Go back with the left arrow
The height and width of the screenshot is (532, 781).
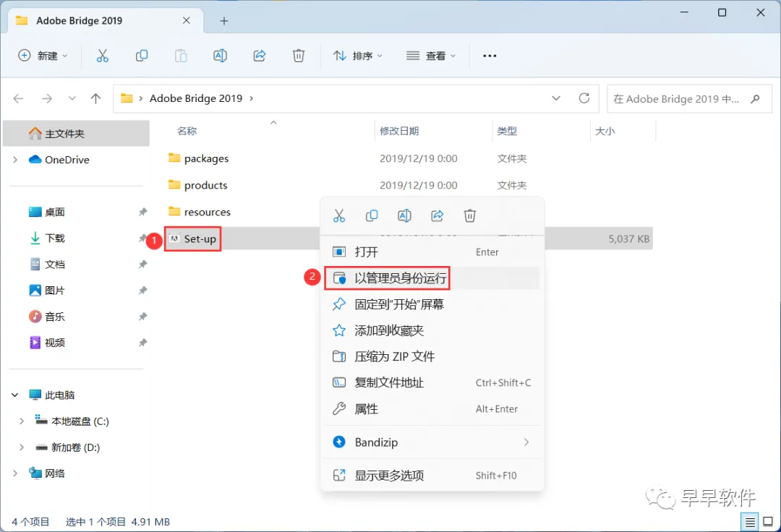click(18, 98)
